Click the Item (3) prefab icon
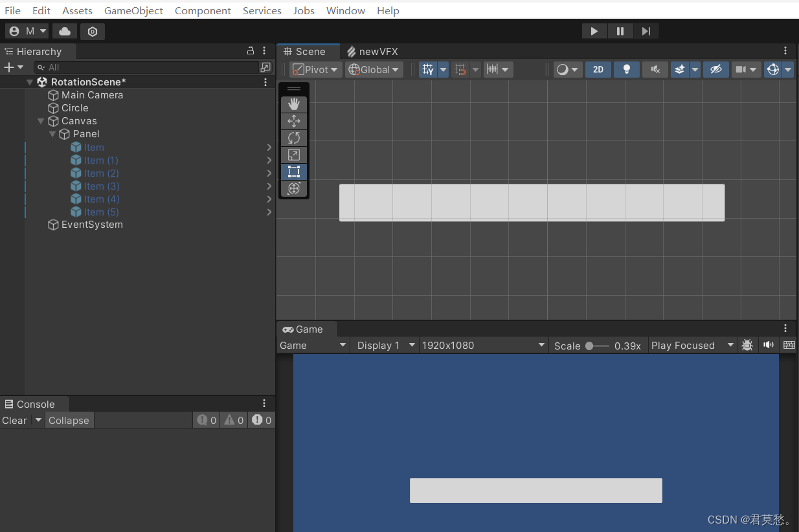The height and width of the screenshot is (532, 799). (76, 186)
